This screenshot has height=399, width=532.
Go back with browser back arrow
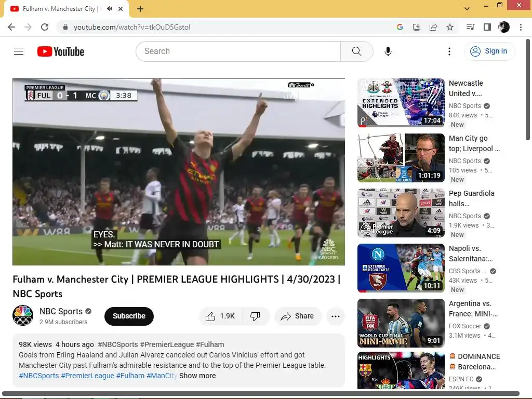11,27
